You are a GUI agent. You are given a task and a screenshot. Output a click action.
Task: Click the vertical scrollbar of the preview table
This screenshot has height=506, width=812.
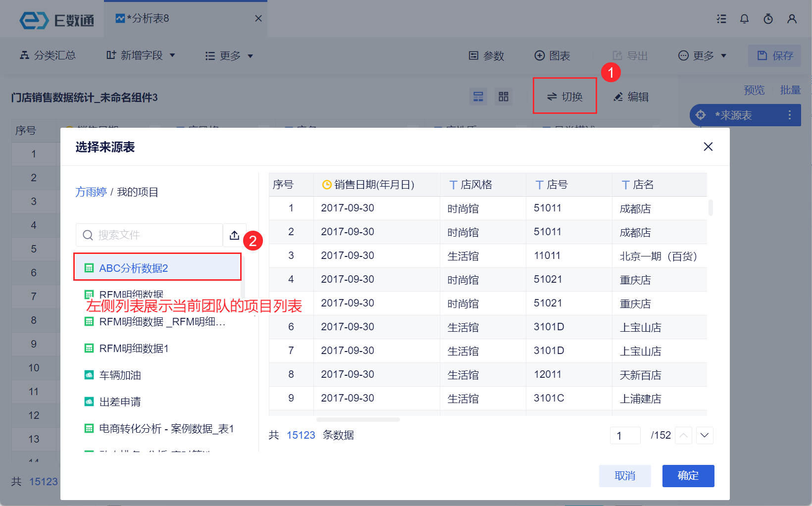coord(710,207)
